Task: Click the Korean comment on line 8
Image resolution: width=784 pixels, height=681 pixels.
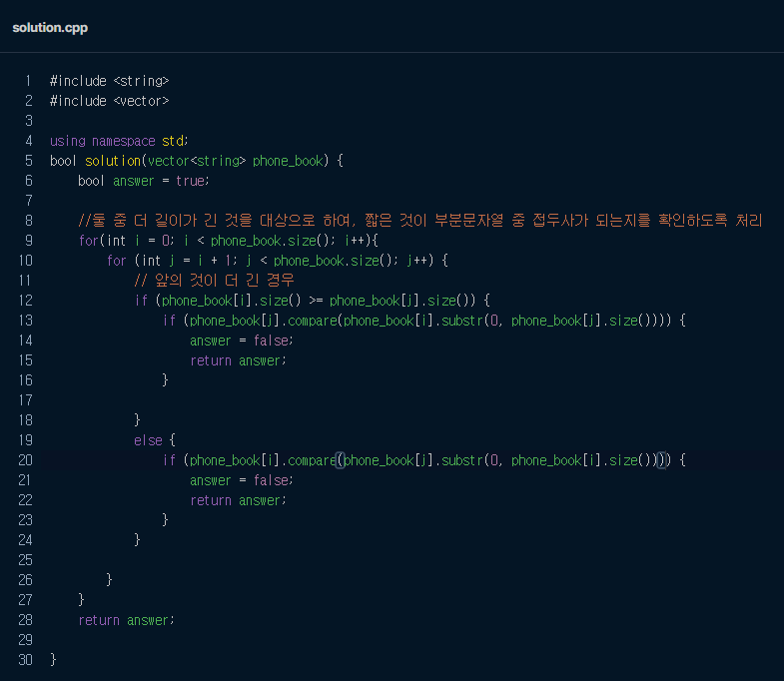Action: tap(420, 221)
